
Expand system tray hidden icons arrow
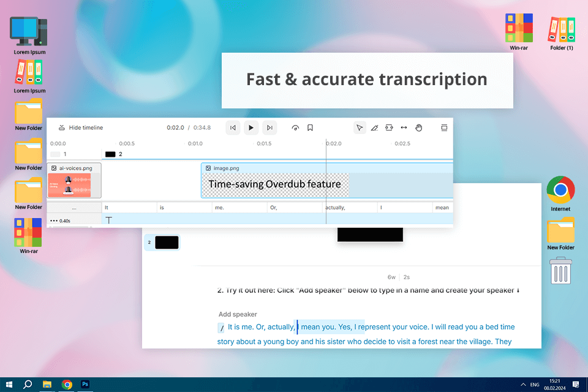522,385
